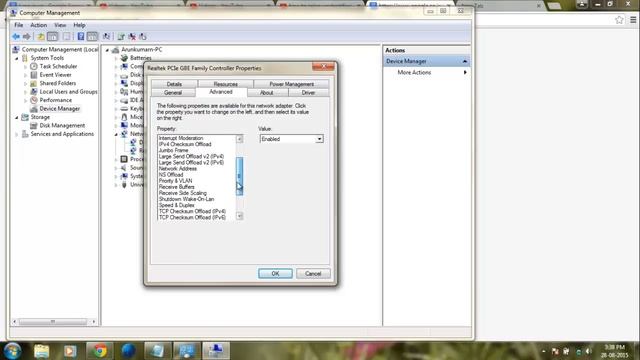The image size is (640, 360).
Task: Switch to the About tab
Action: coord(267,93)
